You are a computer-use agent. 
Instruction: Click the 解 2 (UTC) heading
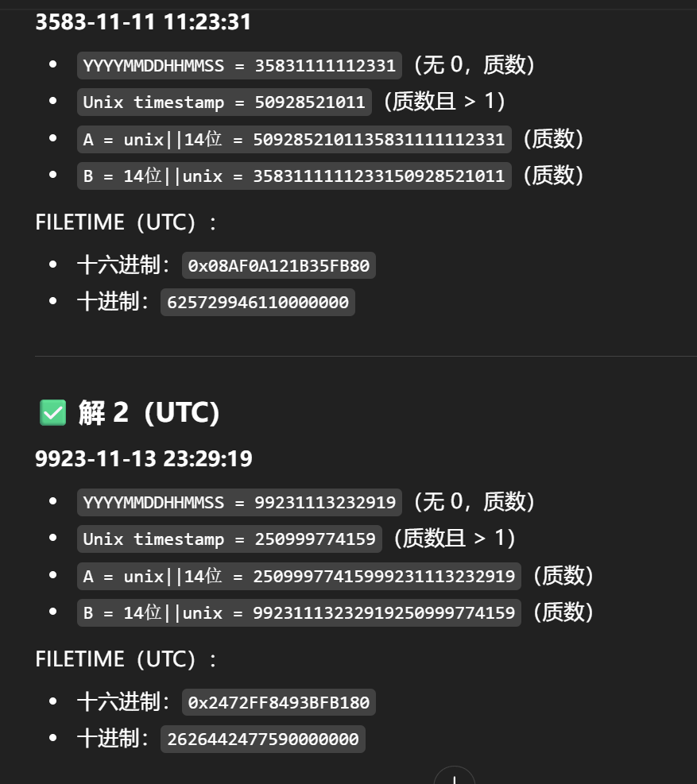pyautogui.click(x=149, y=412)
